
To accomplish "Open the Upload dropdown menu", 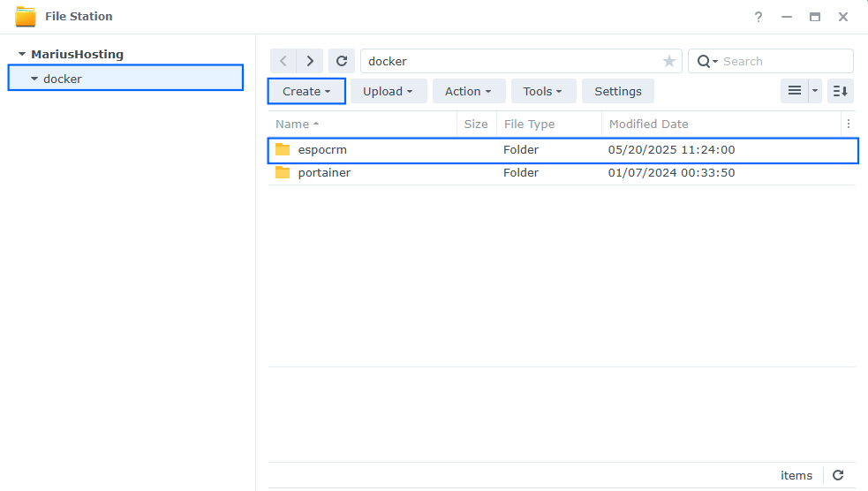I will tap(388, 91).
